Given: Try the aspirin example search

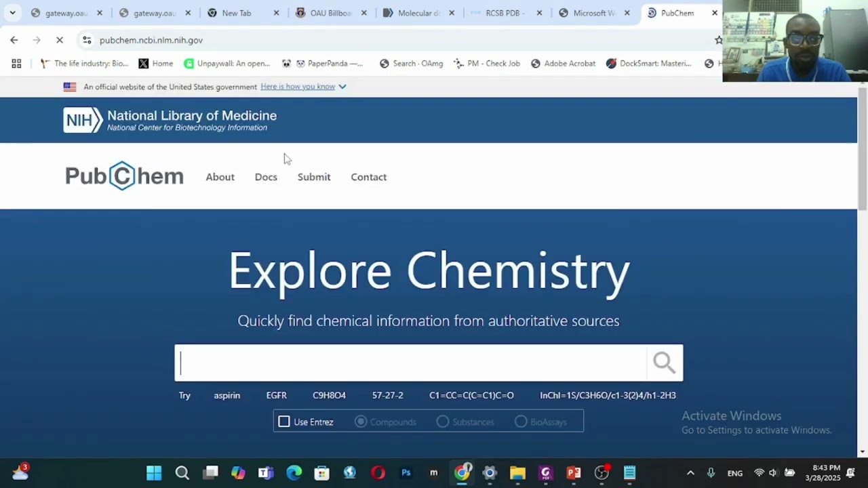Looking at the screenshot, I should tap(227, 395).
